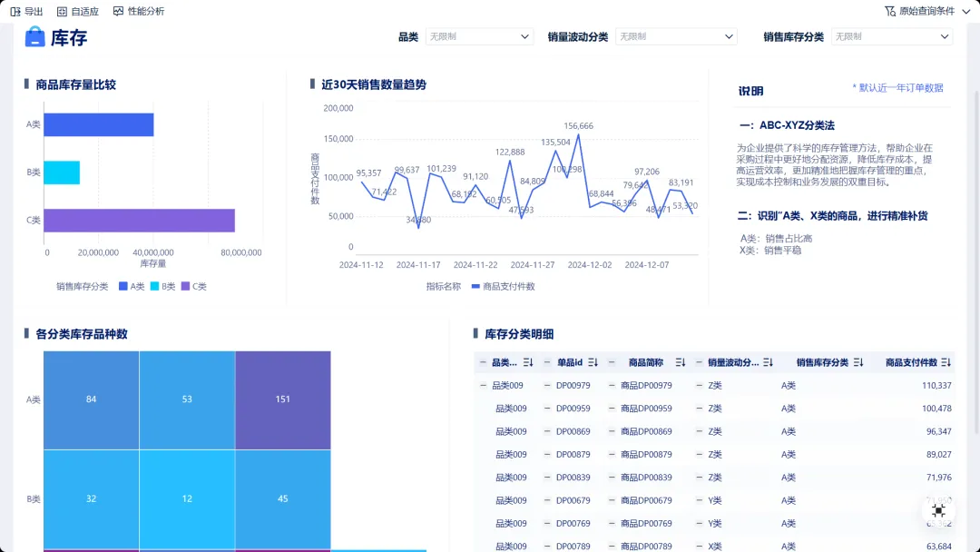Click the 导出 export icon
The image size is (980, 552).
(14, 11)
